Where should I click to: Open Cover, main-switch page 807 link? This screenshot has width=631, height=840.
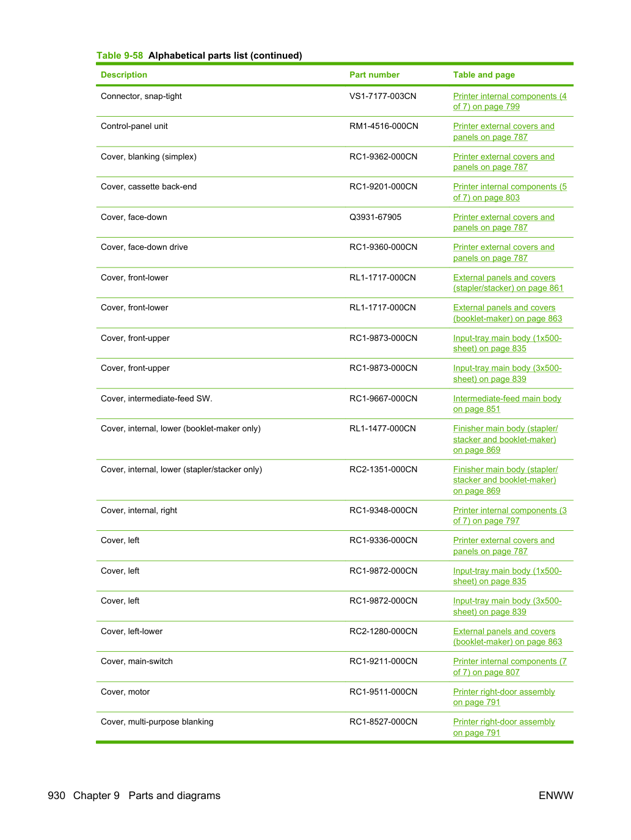[509, 667]
